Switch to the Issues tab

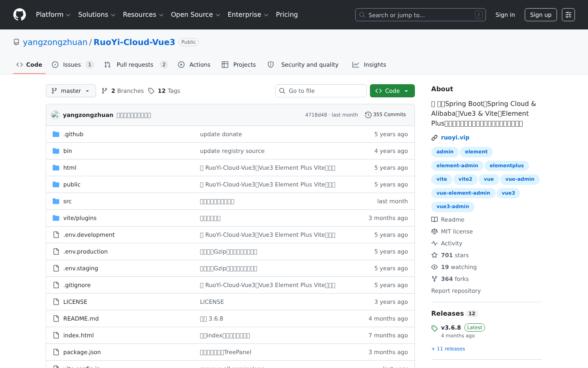pos(73,65)
